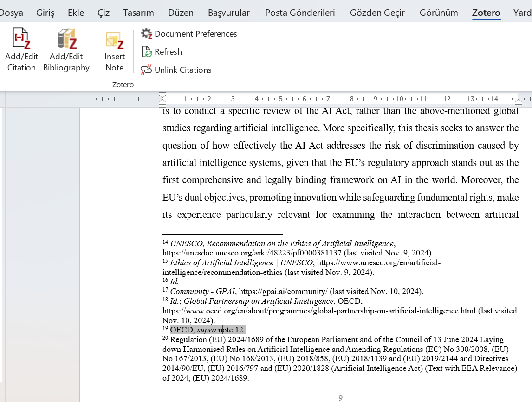
Task: Open Document Preferences gear icon
Action: point(146,33)
